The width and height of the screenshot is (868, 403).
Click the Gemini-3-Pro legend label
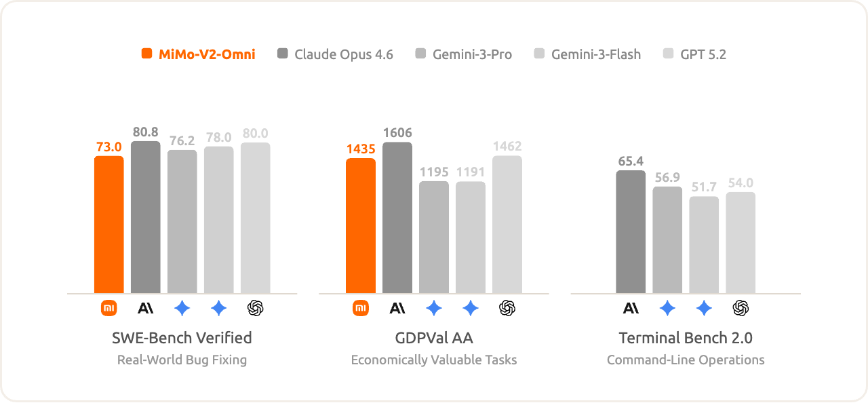472,54
